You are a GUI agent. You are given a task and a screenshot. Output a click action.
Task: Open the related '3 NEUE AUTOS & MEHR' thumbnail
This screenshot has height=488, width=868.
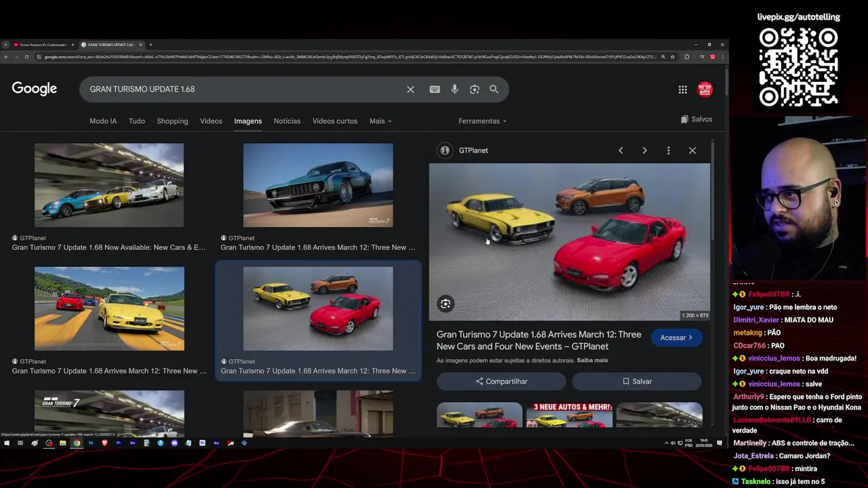pyautogui.click(x=570, y=415)
